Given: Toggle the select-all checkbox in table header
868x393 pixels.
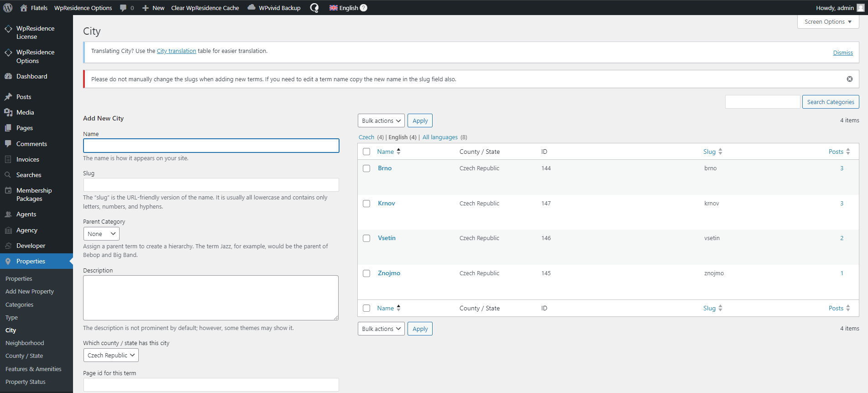Looking at the screenshot, I should coord(366,152).
